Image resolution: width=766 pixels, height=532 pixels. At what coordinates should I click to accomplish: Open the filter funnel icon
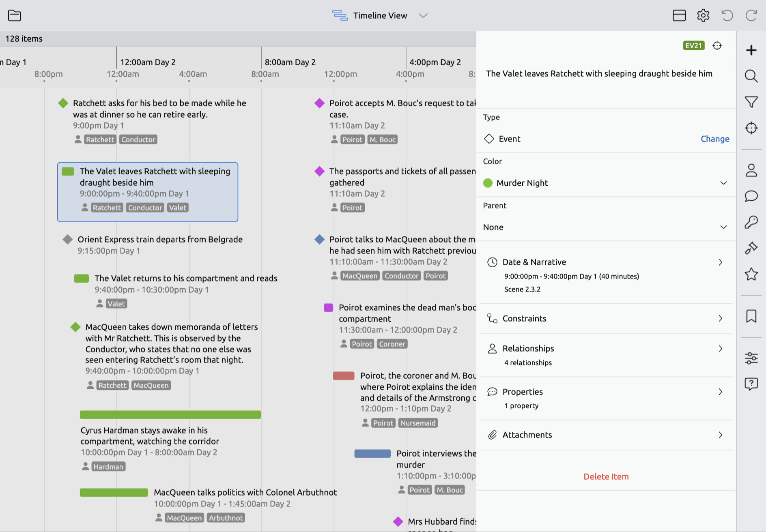751,102
